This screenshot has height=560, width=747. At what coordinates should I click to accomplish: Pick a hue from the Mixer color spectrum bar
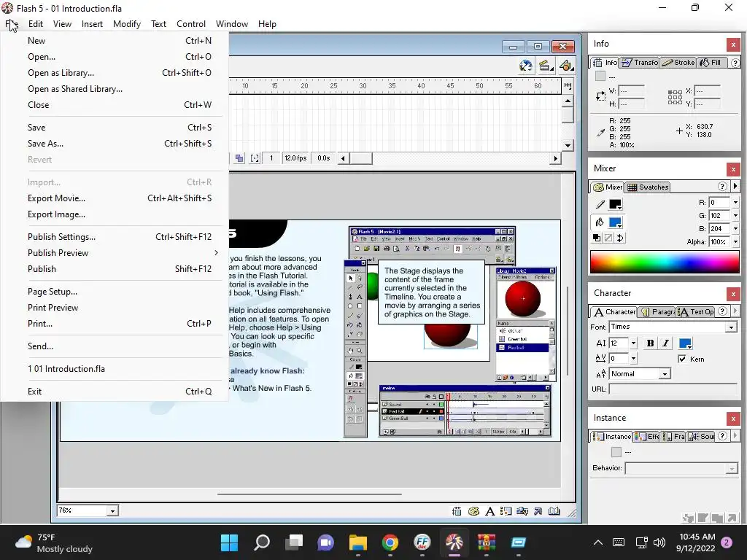665,262
